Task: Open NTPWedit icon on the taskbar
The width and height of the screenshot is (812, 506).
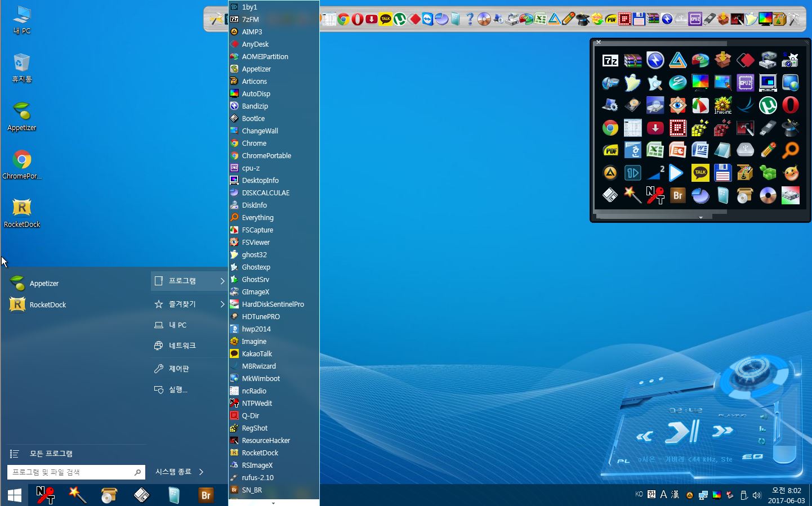Action: (46, 495)
